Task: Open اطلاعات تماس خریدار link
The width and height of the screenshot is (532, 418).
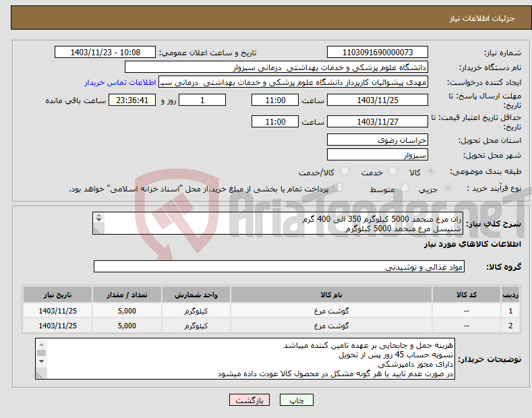Action: [x=120, y=82]
